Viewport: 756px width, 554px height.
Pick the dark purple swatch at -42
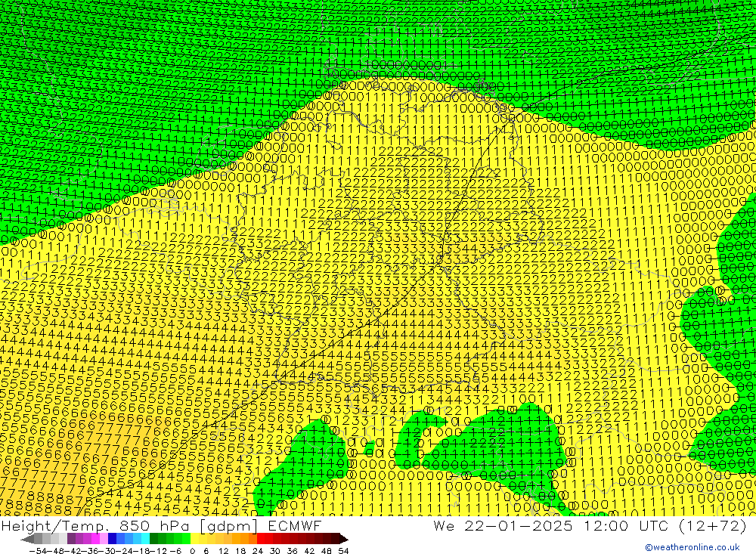click(71, 539)
